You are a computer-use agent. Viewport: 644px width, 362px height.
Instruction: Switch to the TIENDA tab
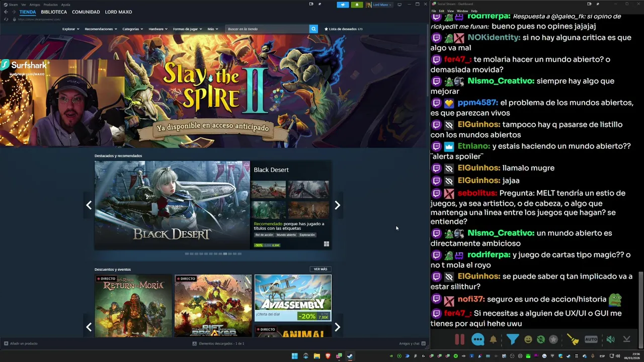pos(28,12)
